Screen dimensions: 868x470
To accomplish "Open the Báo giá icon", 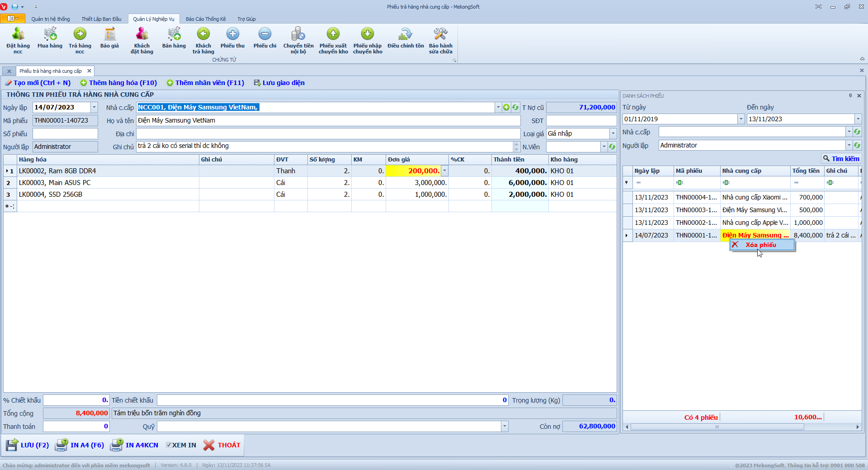I will point(109,34).
